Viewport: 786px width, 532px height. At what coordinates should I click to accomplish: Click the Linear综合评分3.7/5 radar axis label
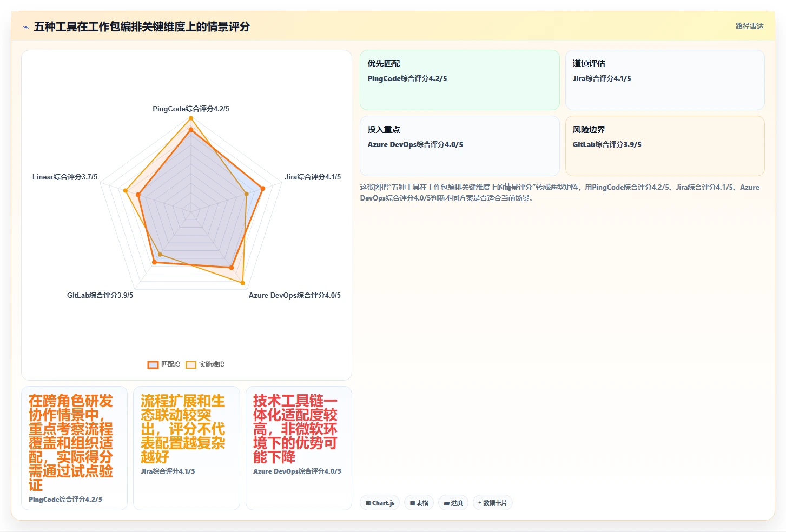(x=65, y=177)
